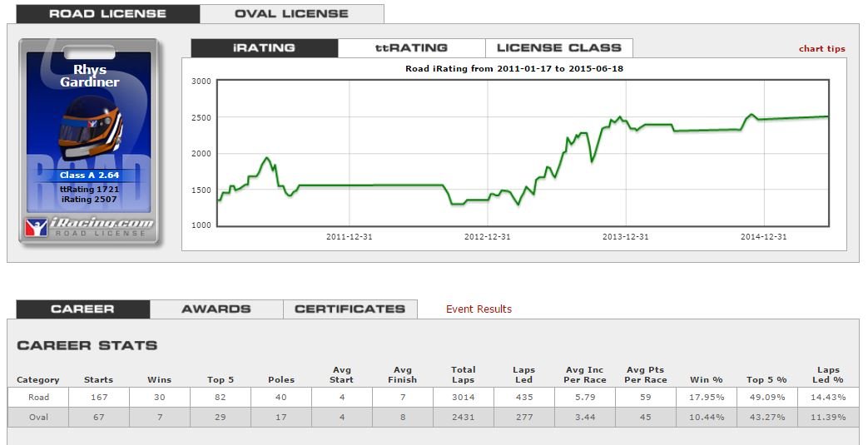Open the Oval License tab
The height and width of the screenshot is (445, 868).
pyautogui.click(x=292, y=14)
